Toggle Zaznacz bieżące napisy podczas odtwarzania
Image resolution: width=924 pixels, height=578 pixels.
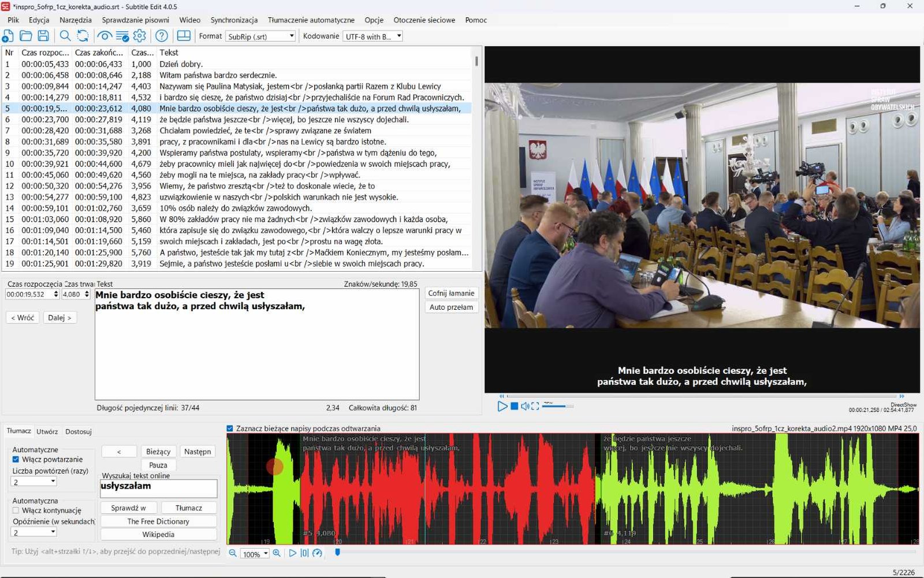pos(230,428)
